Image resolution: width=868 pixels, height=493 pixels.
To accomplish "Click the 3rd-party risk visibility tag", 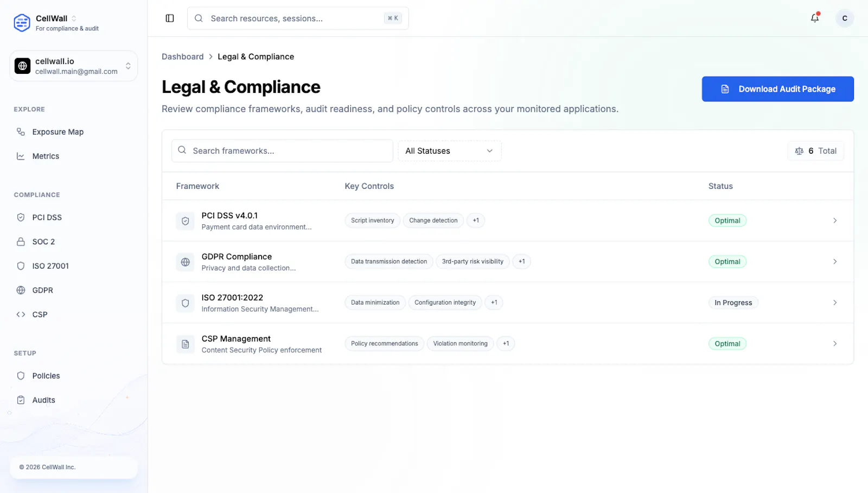I will pos(473,262).
